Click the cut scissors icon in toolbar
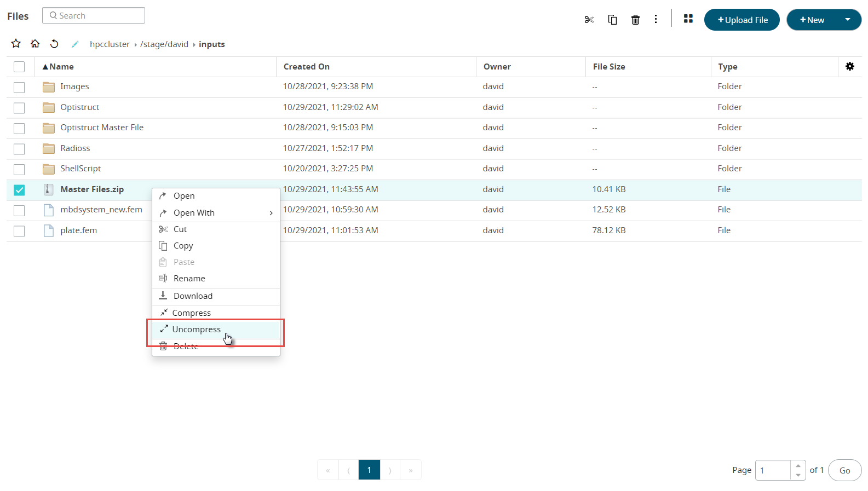Screen dimensions: 868x491 589,20
